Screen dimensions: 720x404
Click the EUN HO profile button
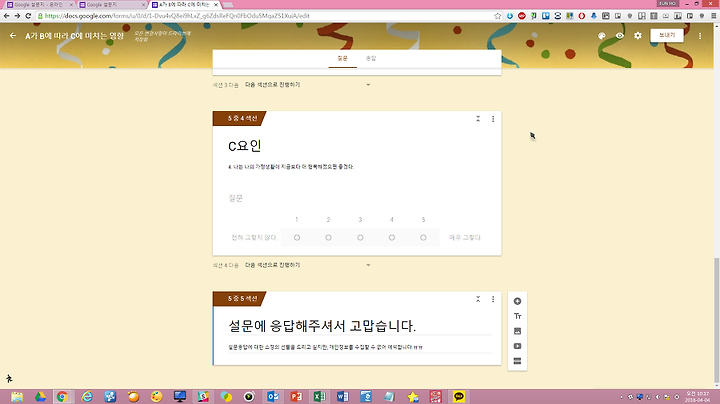coord(667,3)
